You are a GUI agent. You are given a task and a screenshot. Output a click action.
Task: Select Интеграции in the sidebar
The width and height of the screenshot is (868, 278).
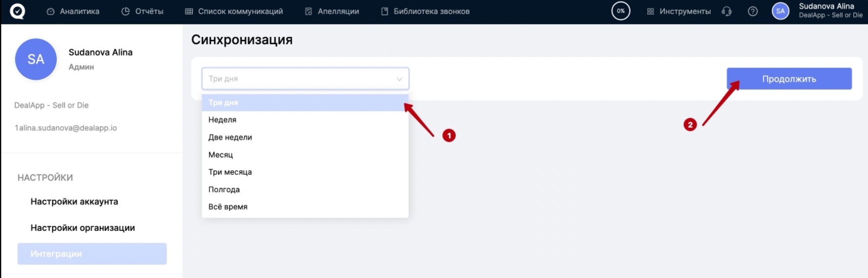(x=92, y=254)
